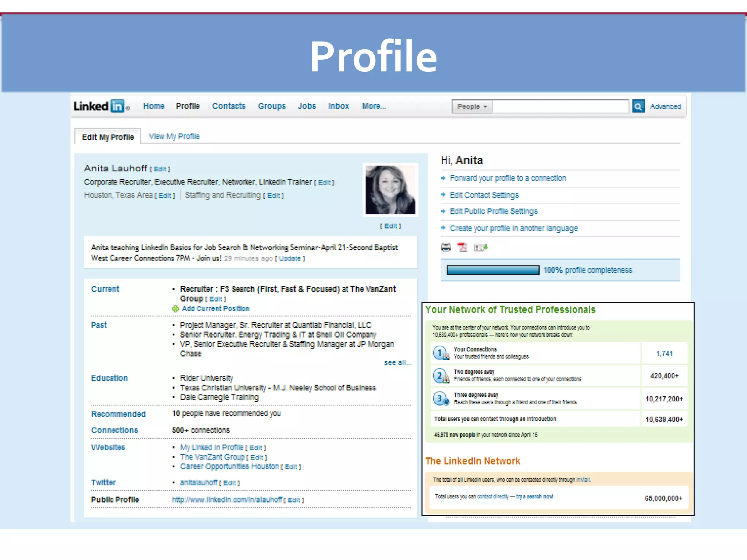
Task: Click the profile completeness progress bar
Action: 493,270
